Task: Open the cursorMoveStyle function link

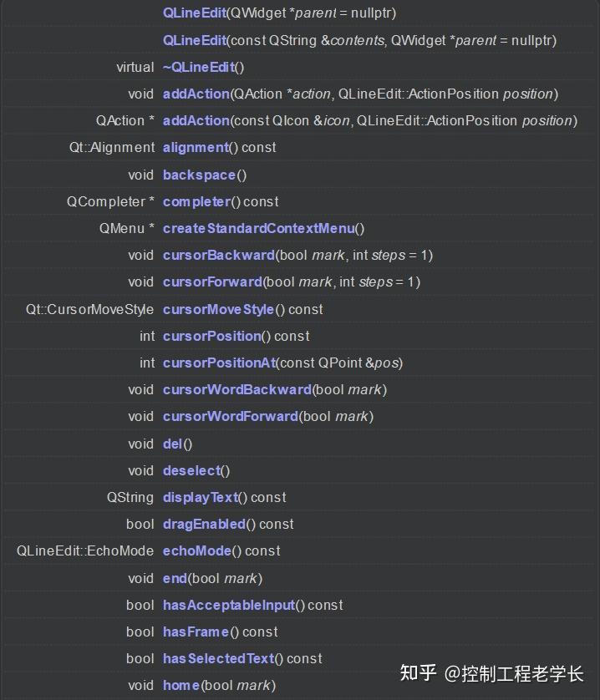Action: [x=218, y=309]
